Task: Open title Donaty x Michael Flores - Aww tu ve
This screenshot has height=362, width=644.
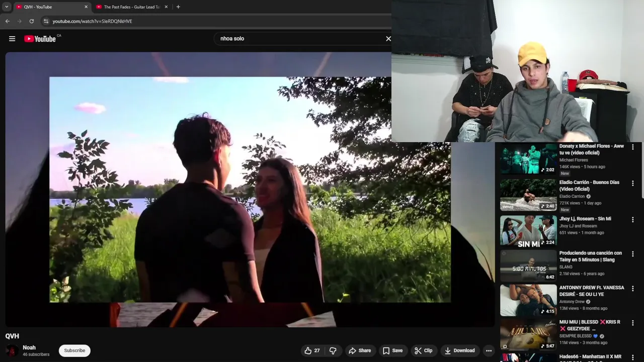Action: pyautogui.click(x=592, y=149)
